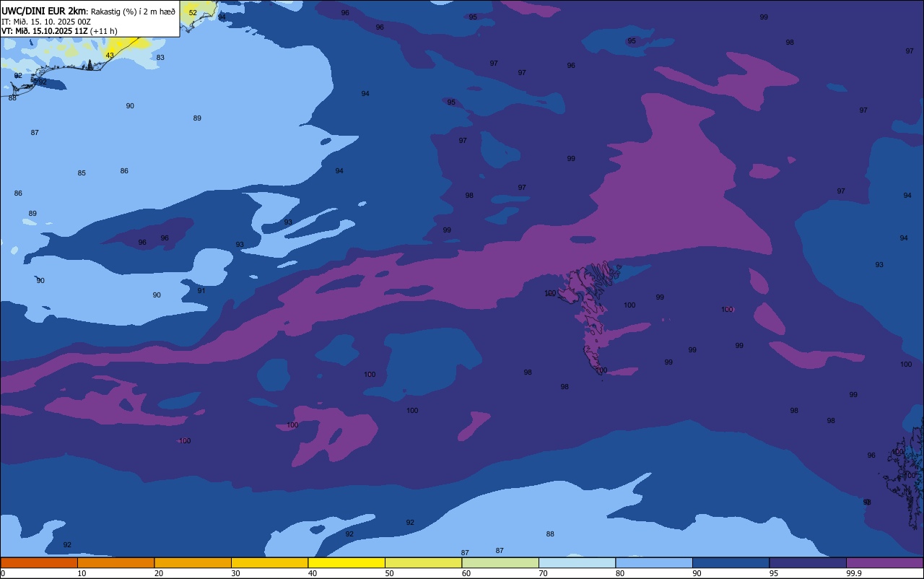Click the legend tick label "80"
The height and width of the screenshot is (579, 924).
(620, 573)
